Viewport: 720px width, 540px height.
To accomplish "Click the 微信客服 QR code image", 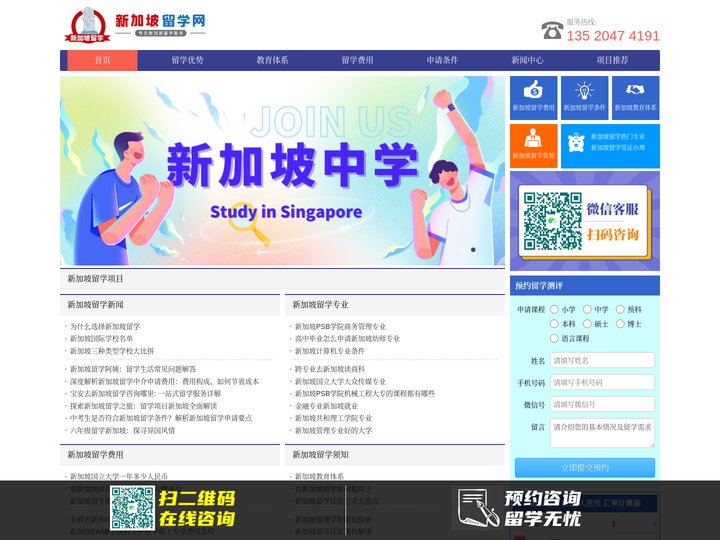I will [552, 221].
